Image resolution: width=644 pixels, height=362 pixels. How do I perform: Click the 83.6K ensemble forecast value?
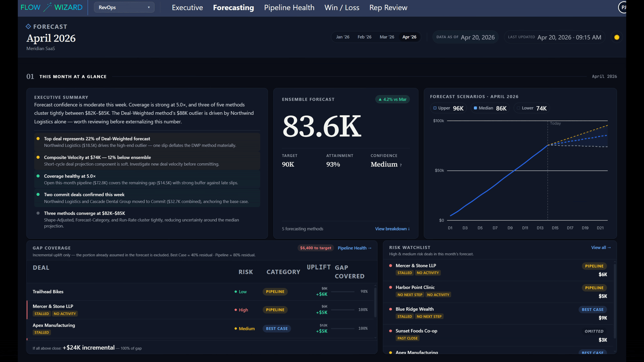[x=322, y=126]
